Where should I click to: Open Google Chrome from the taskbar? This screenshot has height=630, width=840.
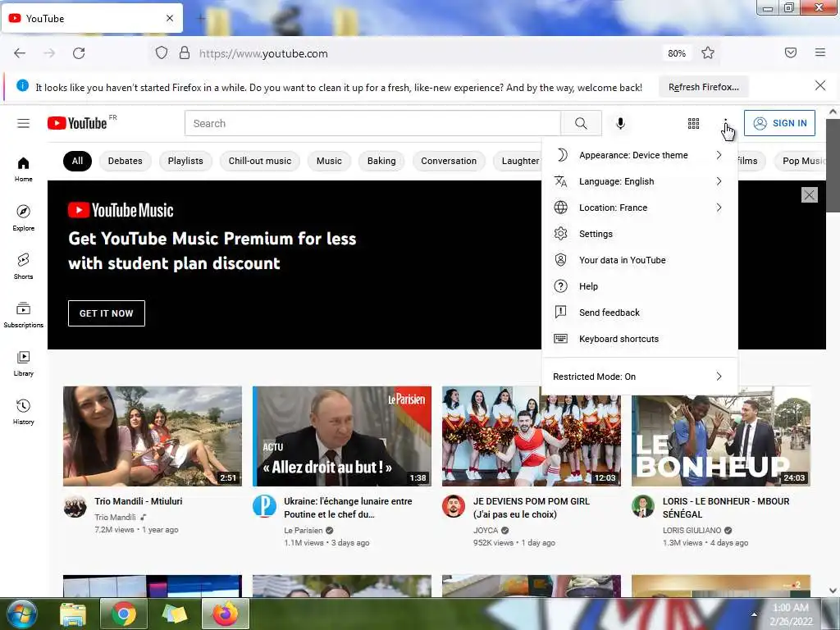coord(123,614)
